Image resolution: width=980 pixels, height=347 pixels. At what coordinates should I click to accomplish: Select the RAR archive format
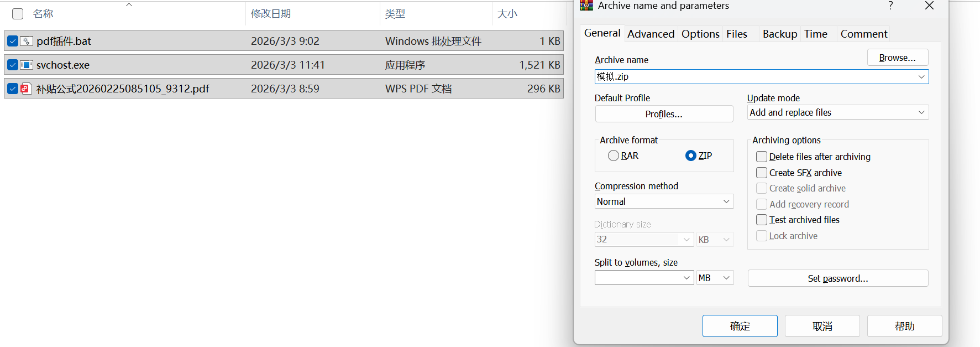pos(614,156)
